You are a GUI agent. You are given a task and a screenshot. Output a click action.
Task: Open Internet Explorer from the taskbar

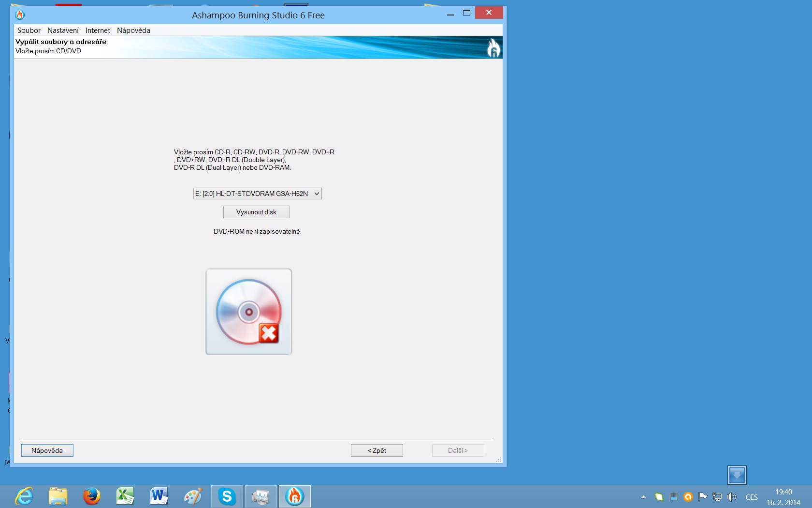click(x=24, y=496)
